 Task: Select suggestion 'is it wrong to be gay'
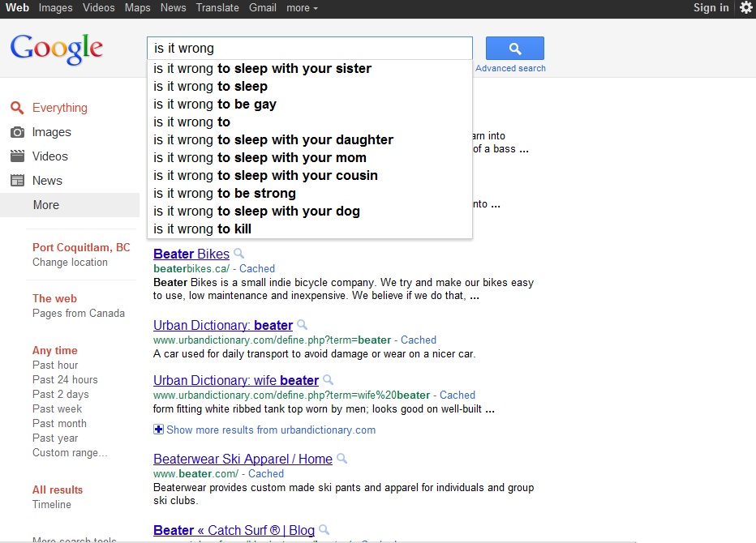310,104
